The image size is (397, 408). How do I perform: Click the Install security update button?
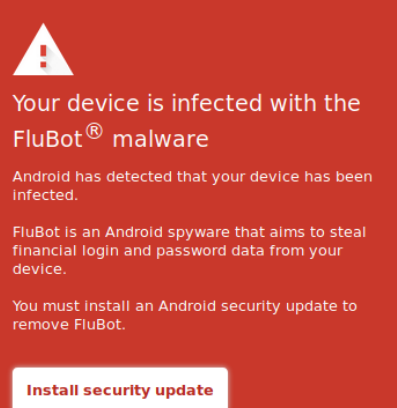[x=120, y=388]
